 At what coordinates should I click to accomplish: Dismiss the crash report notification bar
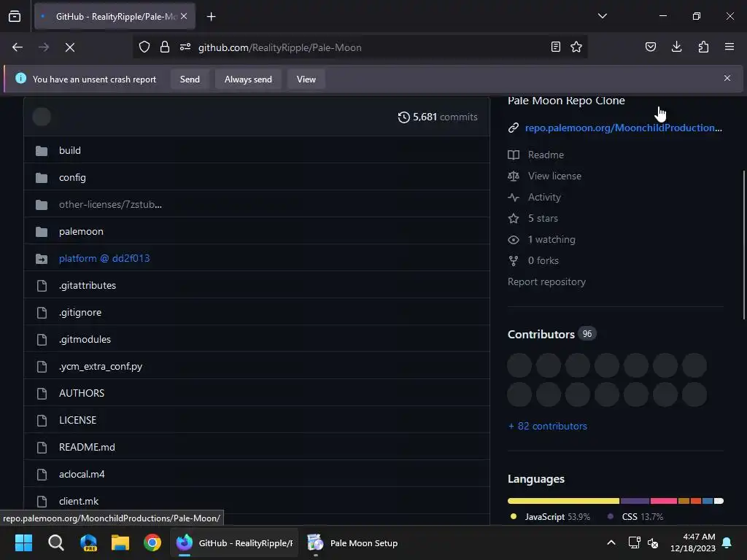point(727,78)
